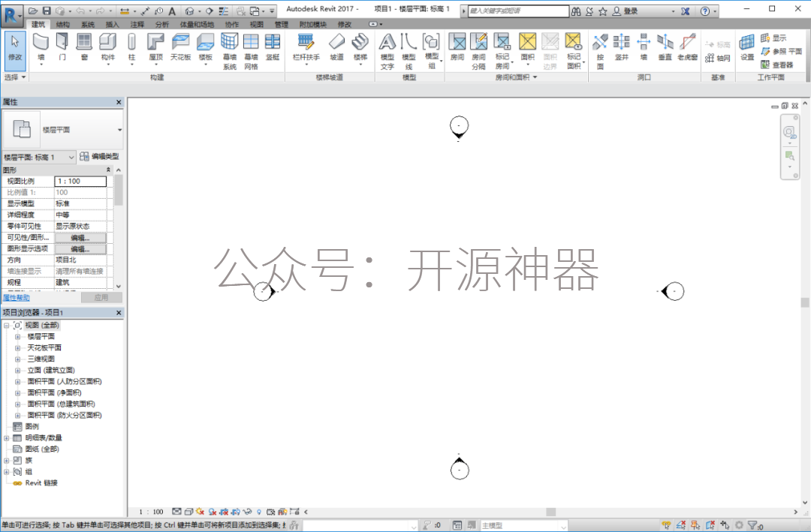Viewport: 811px width, 532px height.
Task: Pick the Ceiling (天花板) tool
Action: click(x=180, y=47)
